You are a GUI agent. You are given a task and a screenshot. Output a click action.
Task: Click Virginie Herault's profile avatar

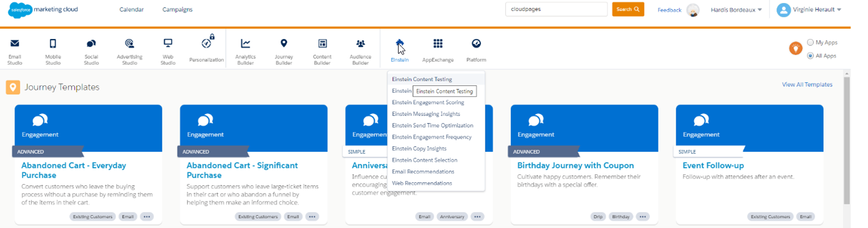click(784, 10)
